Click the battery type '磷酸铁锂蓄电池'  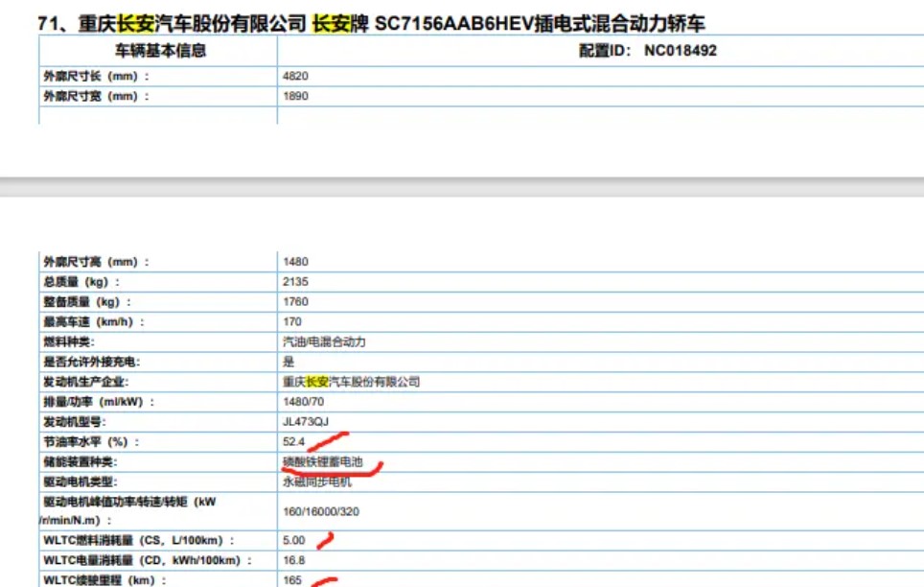(322, 462)
